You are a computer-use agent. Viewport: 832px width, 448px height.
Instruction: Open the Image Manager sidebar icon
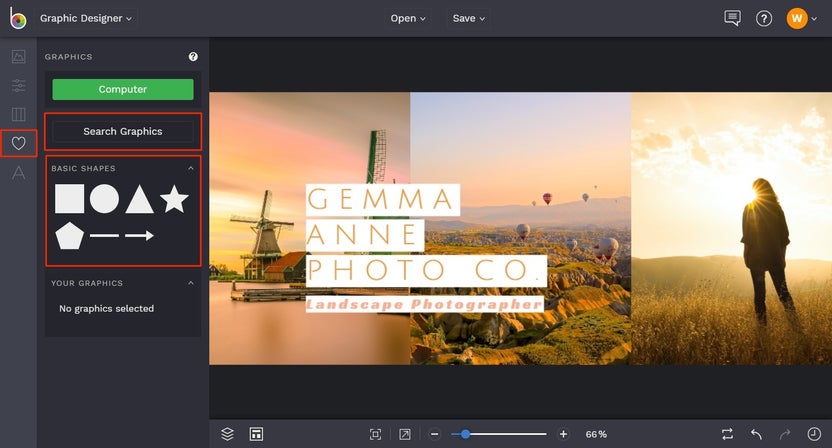(18, 57)
